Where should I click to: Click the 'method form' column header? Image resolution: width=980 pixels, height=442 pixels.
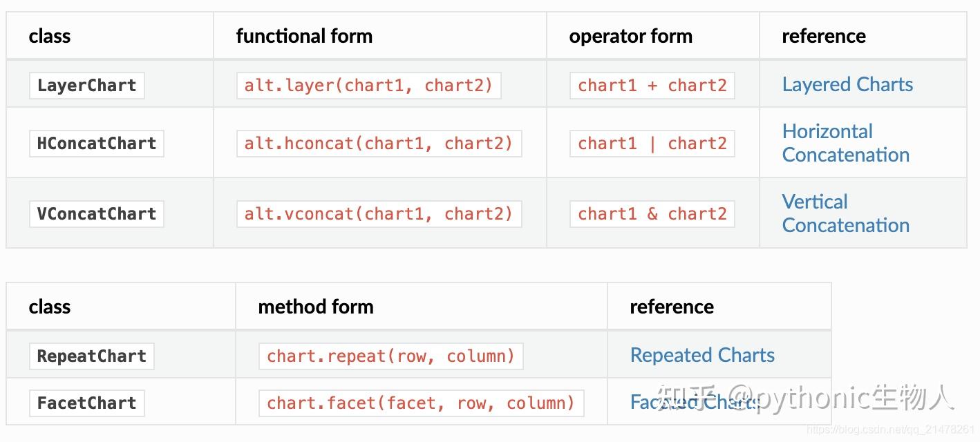pos(315,307)
